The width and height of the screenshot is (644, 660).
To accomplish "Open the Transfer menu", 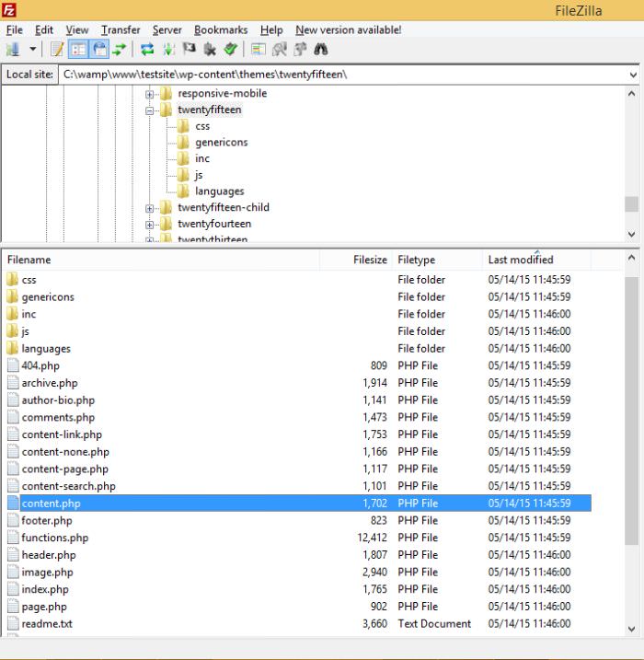I will [x=121, y=29].
